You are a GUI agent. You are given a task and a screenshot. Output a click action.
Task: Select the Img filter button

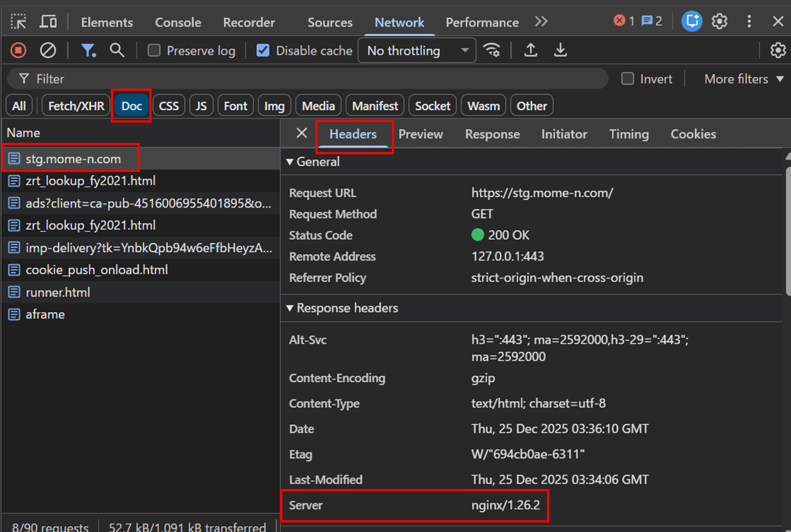pos(274,106)
